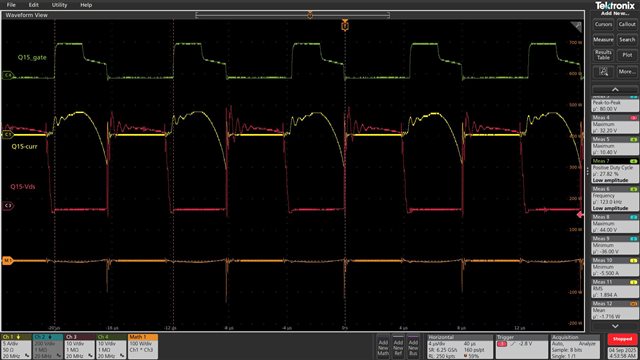Open the Utility menu
Image resolution: width=640 pixels, height=360 pixels.
(x=59, y=5)
